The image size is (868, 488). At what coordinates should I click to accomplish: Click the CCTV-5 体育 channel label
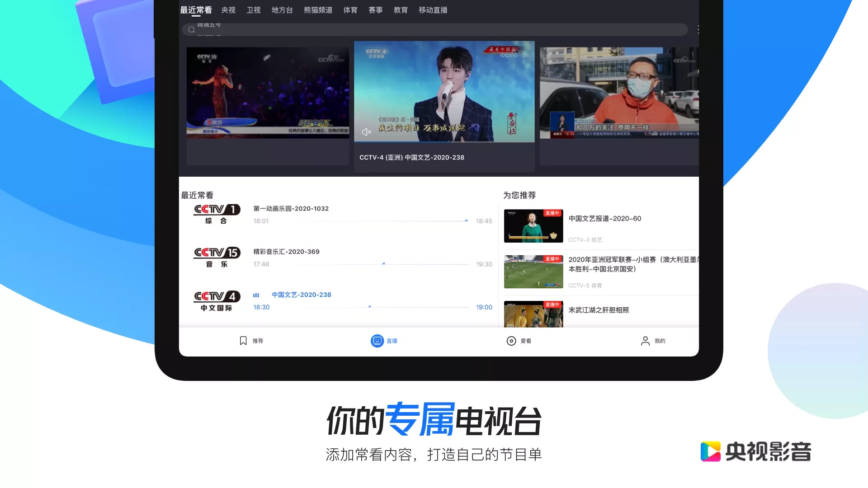tap(585, 285)
